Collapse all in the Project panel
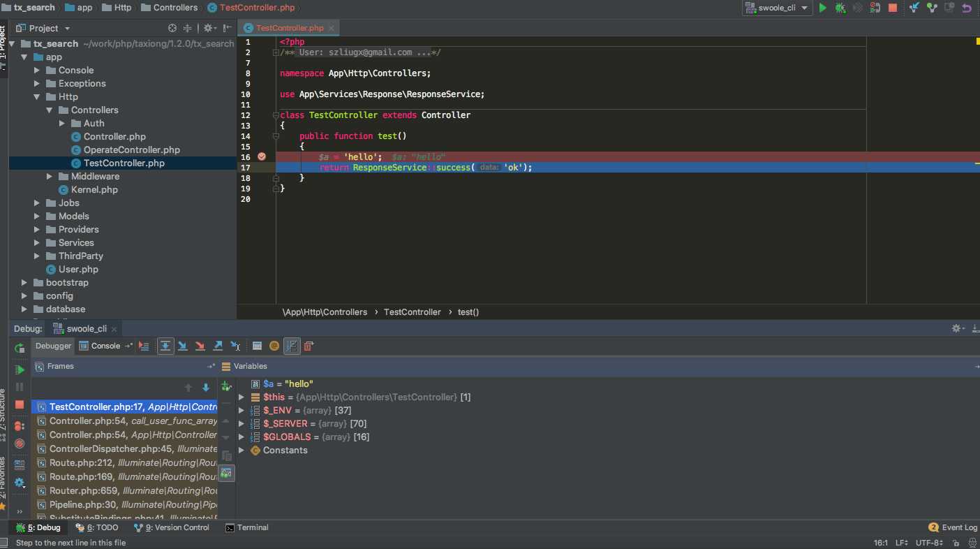Viewport: 980px width, 549px height. tap(187, 29)
